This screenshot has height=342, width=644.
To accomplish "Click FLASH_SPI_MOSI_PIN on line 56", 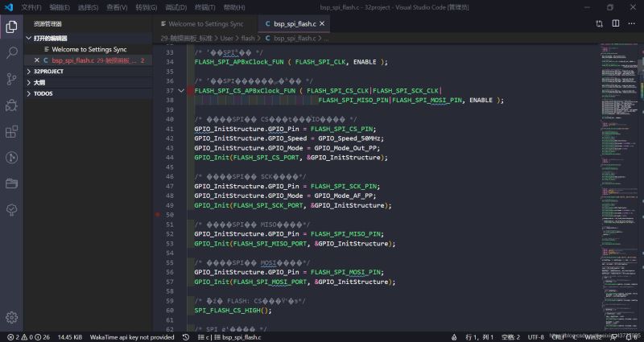I will (345, 272).
